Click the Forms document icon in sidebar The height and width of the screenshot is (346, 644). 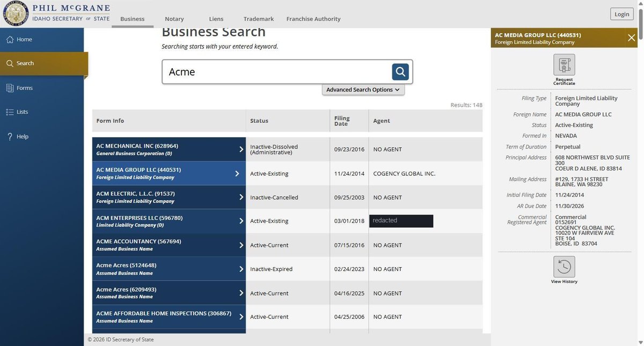(x=10, y=88)
